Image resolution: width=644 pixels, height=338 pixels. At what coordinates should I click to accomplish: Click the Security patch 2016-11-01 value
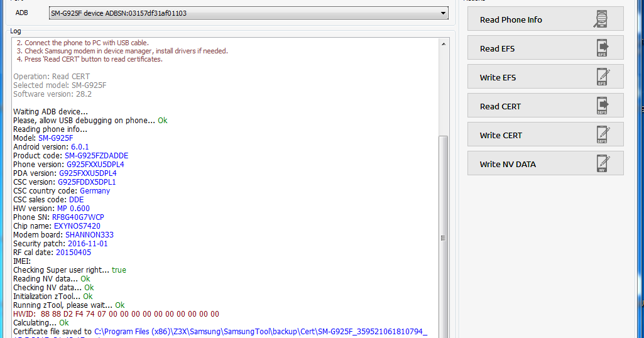pos(88,244)
